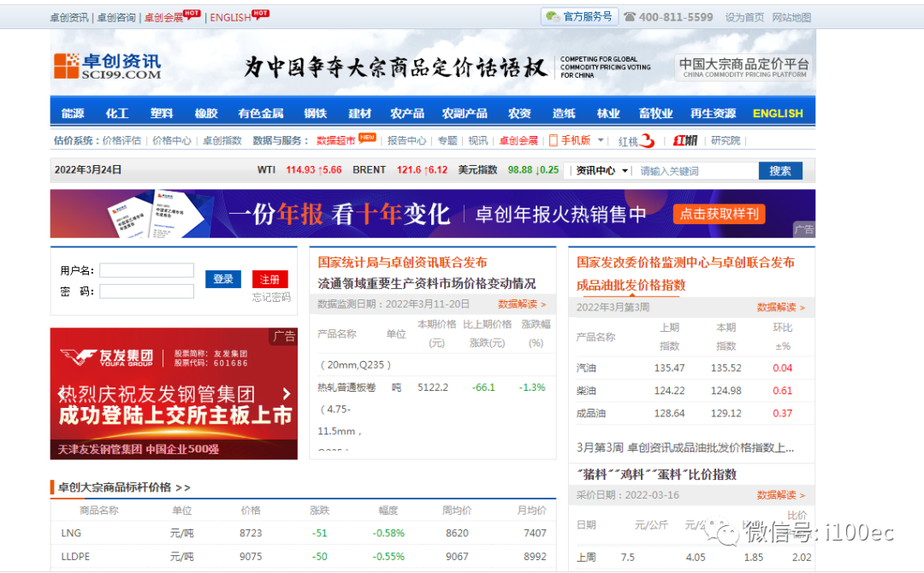Open the 报告中心 link
924x573 pixels.
point(406,140)
